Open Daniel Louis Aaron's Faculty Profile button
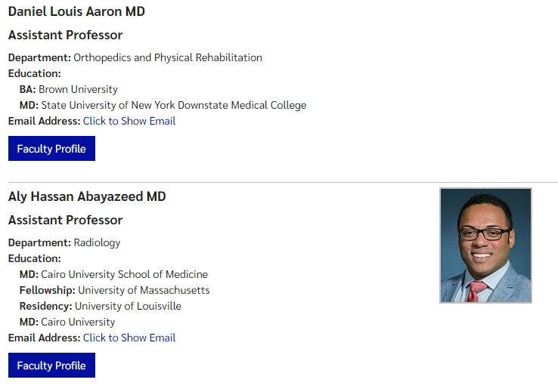Image resolution: width=558 pixels, height=392 pixels. pyautogui.click(x=51, y=149)
